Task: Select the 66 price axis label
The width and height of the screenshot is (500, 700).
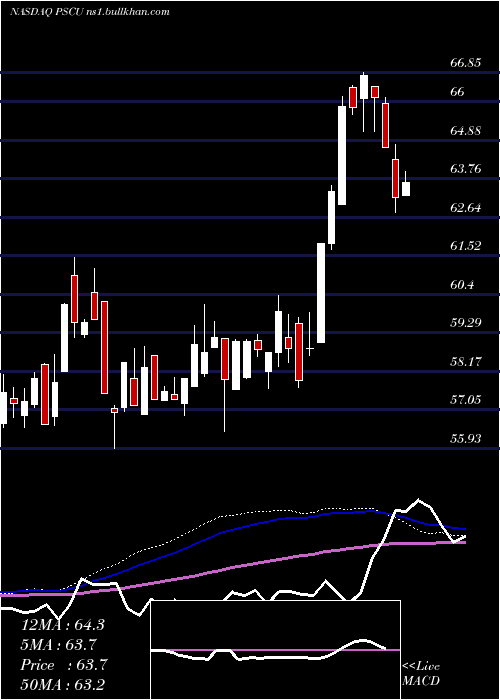Action: pyautogui.click(x=458, y=92)
